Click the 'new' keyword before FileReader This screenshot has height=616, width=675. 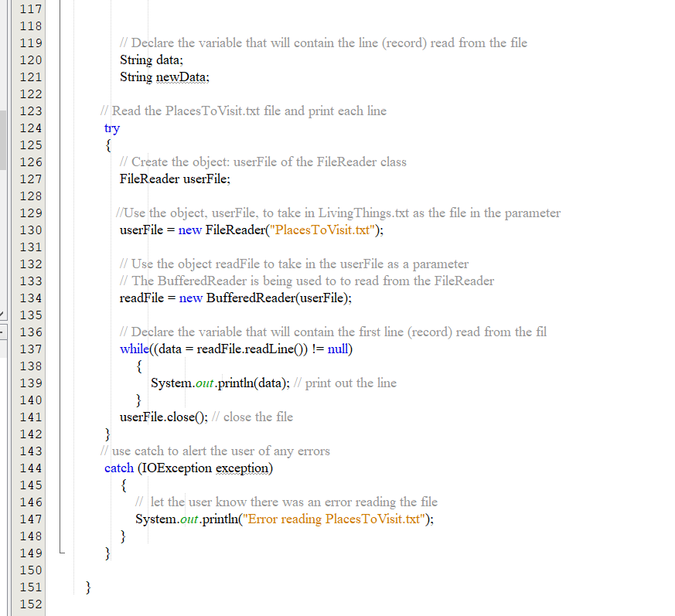coord(190,230)
